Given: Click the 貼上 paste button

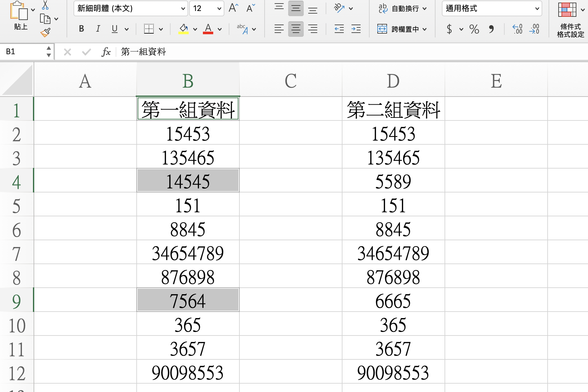Looking at the screenshot, I should [x=20, y=16].
